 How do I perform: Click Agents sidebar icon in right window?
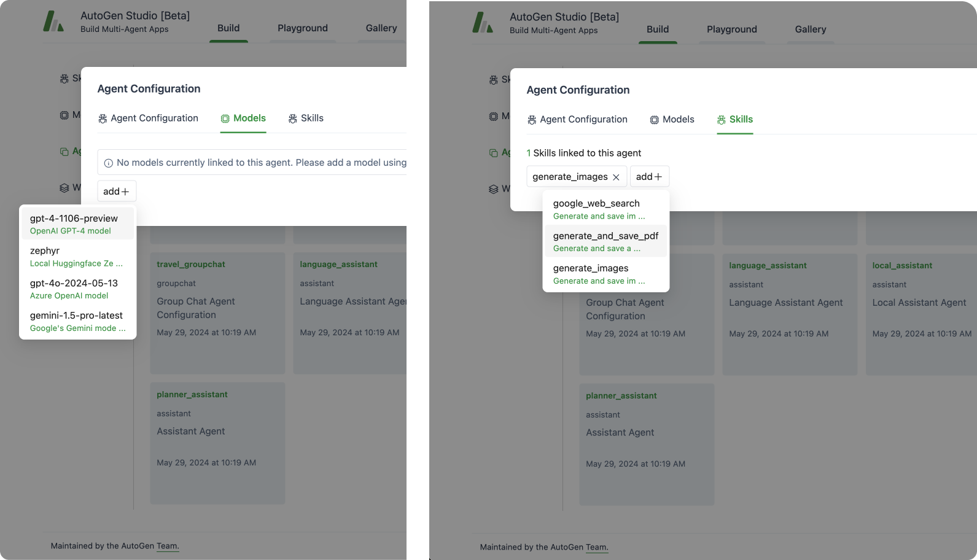(x=494, y=152)
